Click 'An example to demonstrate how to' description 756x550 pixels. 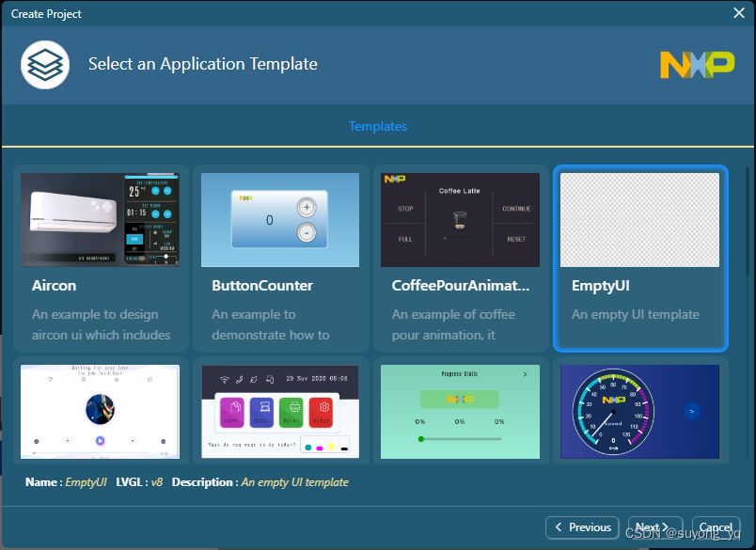(271, 324)
